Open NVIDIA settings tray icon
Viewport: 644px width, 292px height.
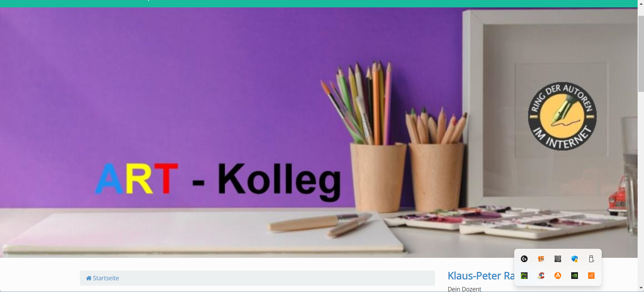(x=575, y=276)
